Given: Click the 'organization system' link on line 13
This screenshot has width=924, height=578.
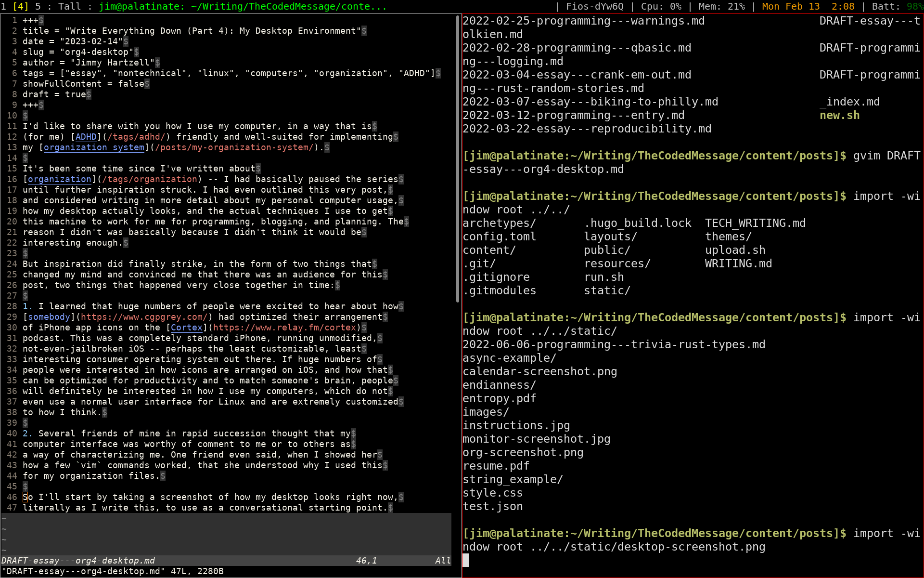Looking at the screenshot, I should pos(94,147).
